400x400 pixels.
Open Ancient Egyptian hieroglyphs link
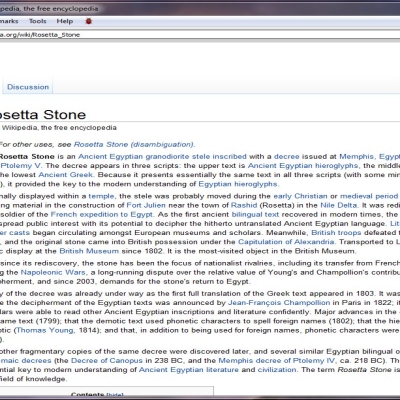pos(303,165)
